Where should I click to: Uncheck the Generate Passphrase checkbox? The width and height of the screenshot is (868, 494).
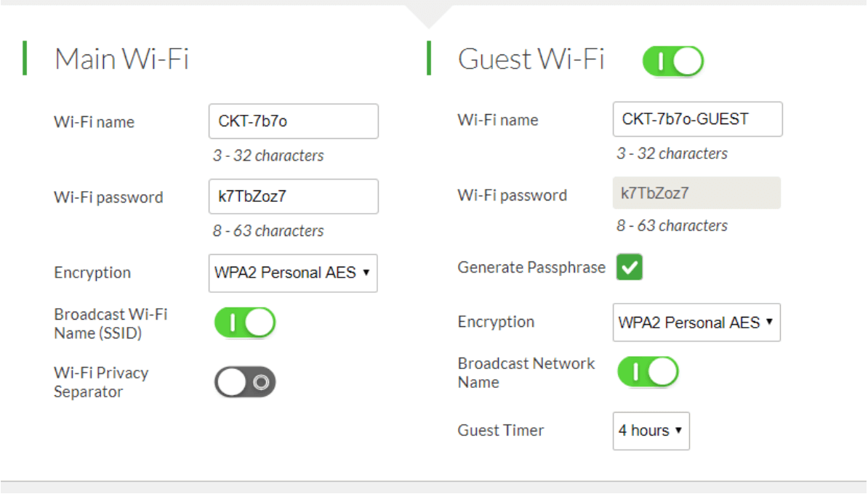click(630, 268)
